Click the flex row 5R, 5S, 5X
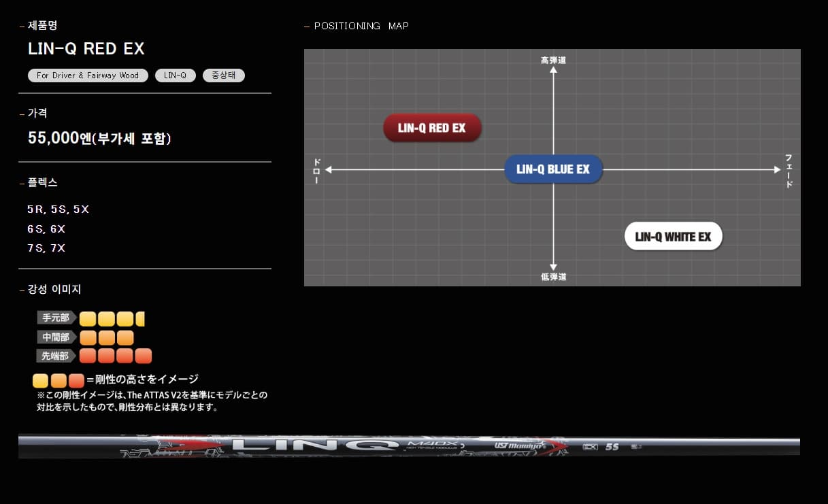Image resolution: width=828 pixels, height=504 pixels. pyautogui.click(x=58, y=209)
